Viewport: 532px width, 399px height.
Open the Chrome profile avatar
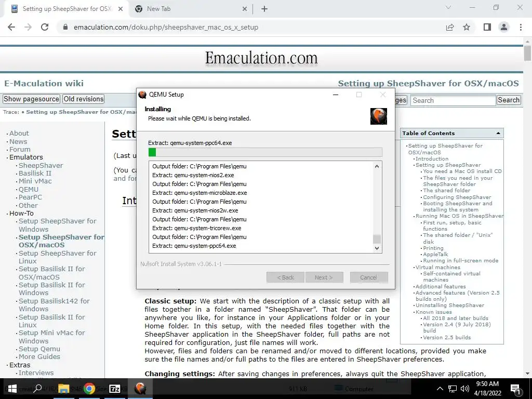(x=504, y=27)
